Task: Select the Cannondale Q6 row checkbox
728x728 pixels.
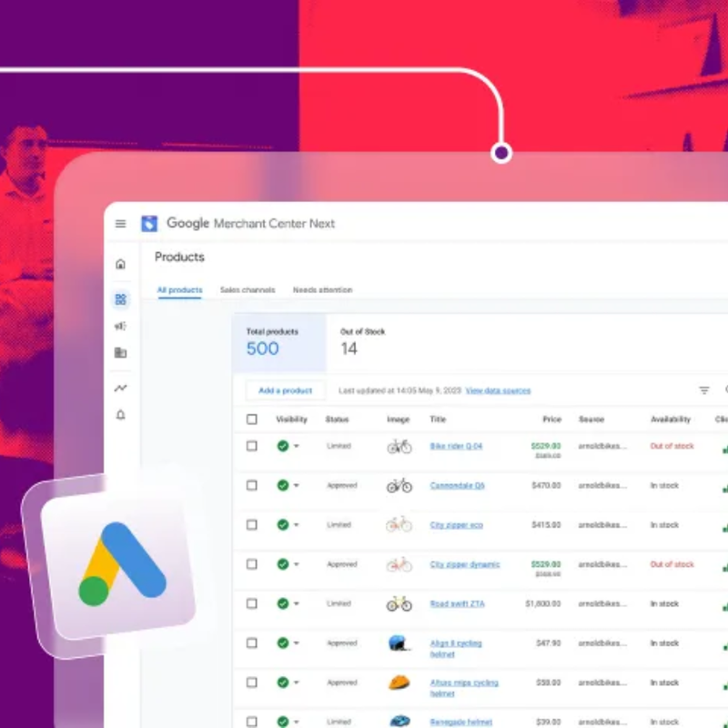Action: [252, 486]
